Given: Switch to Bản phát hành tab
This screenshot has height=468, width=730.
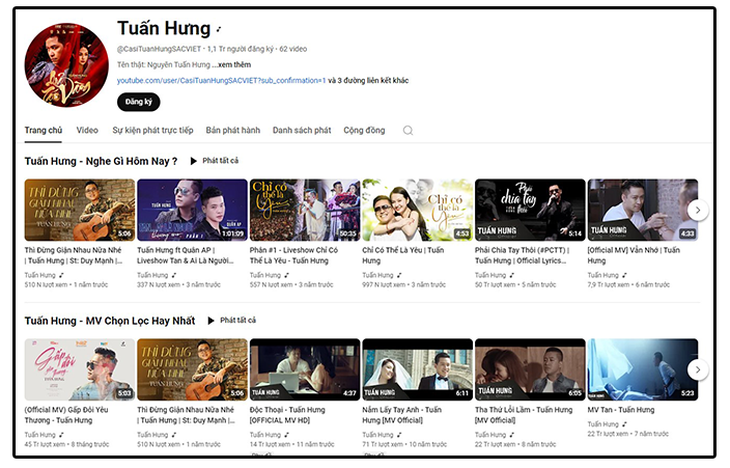Looking at the screenshot, I should [x=233, y=130].
